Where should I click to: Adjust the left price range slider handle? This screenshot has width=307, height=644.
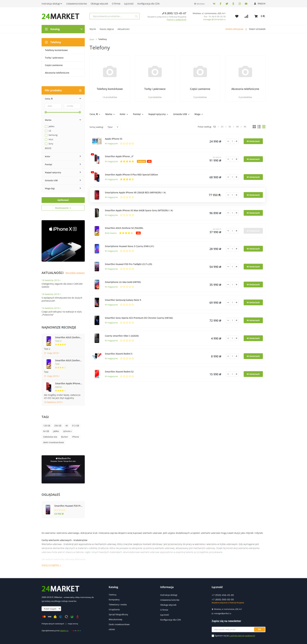[x=46, y=112]
